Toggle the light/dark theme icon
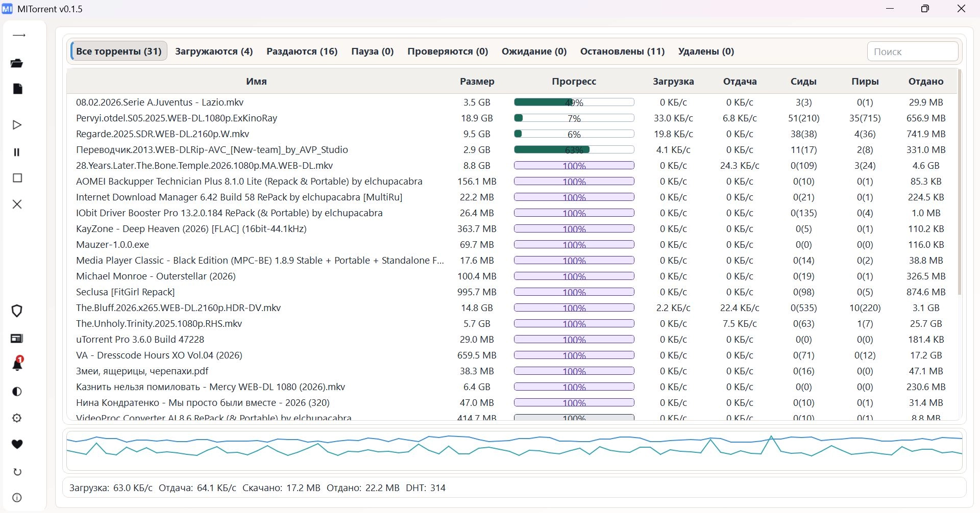 [x=17, y=392]
